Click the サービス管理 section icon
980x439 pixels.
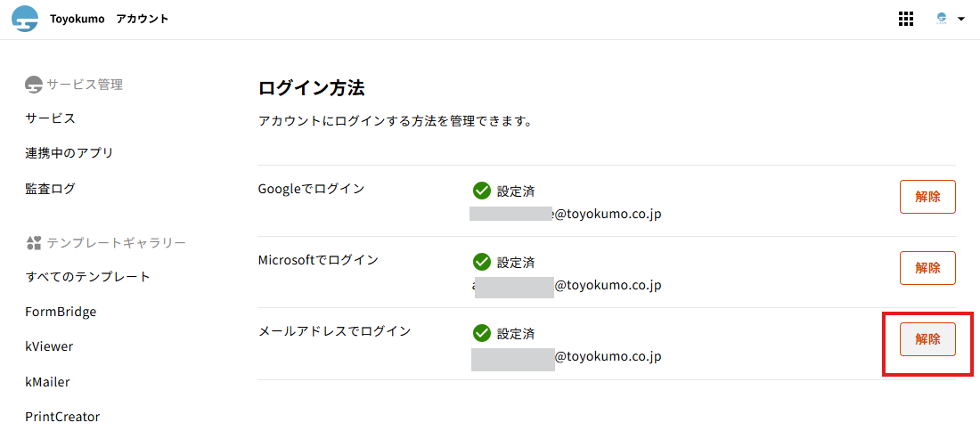[x=34, y=85]
